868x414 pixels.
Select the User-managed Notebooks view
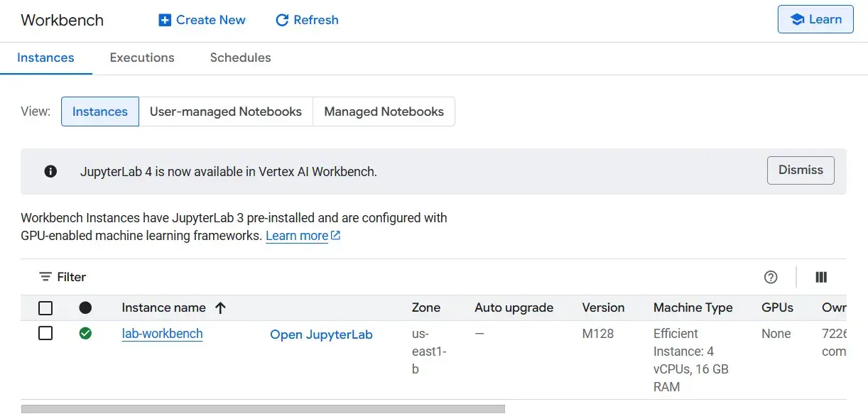point(225,111)
